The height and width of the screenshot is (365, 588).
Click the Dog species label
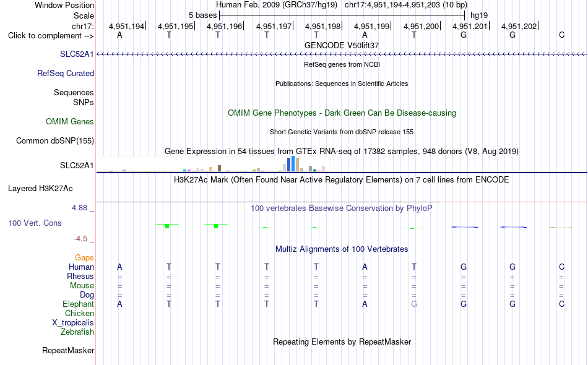point(87,295)
